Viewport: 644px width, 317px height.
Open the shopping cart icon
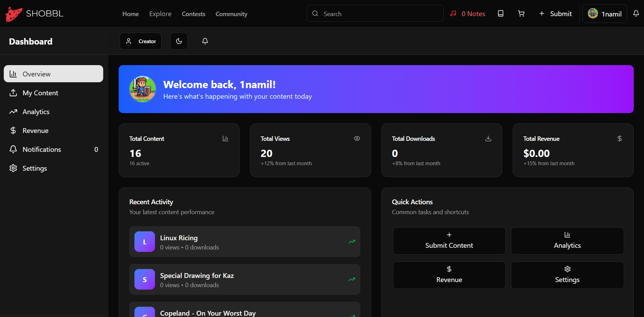point(521,13)
